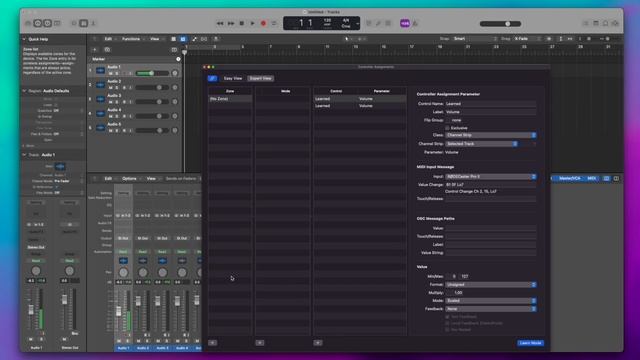640x360 pixels.
Task: Open the List Editors icon at top right
Action: coord(586,23)
